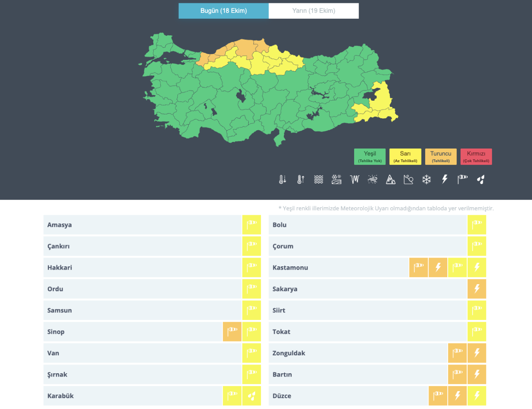Click the ground frost snowflake icon

click(337, 179)
